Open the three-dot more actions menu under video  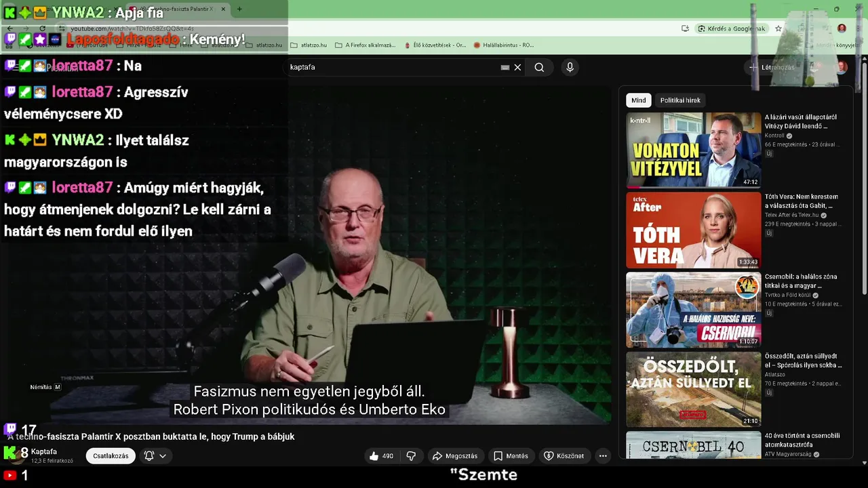tap(603, 456)
